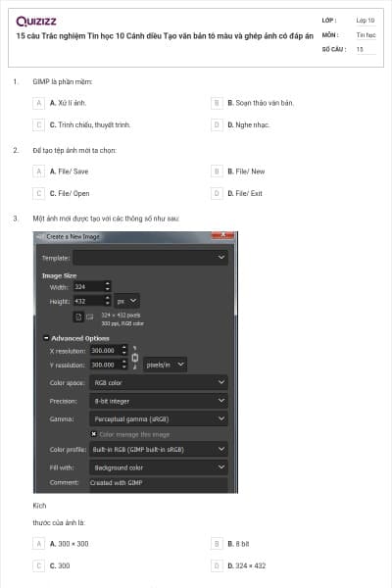Viewport: 392px width, 588px height.
Task: Open the Fill with Background color dropdown
Action: click(159, 467)
